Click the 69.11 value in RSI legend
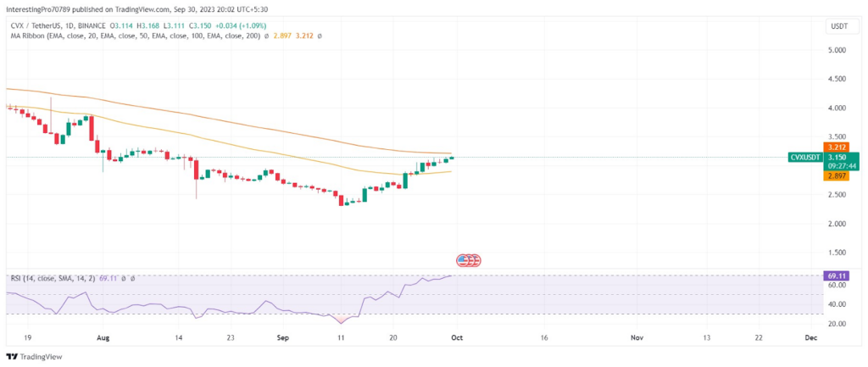868x367 pixels. [x=108, y=279]
